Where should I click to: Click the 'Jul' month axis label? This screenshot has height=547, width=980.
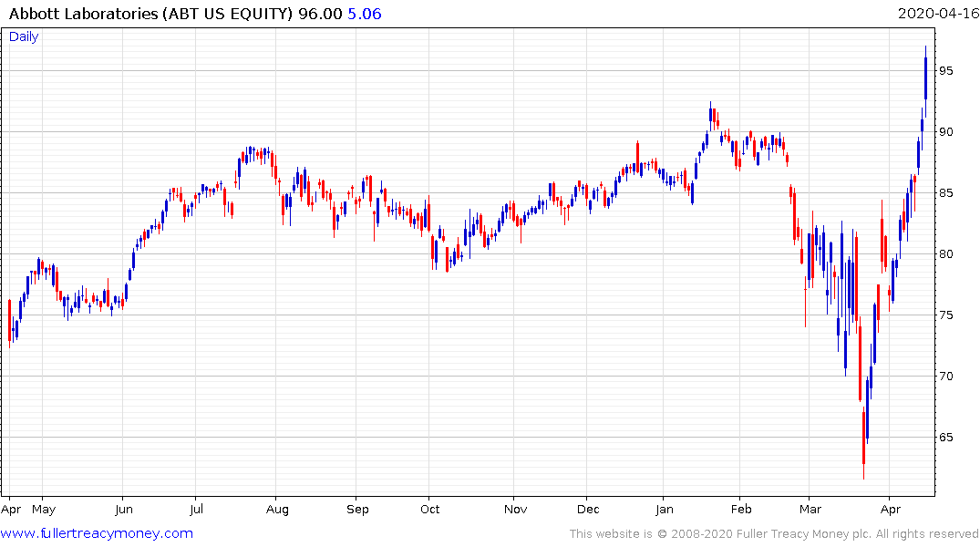coord(196,510)
